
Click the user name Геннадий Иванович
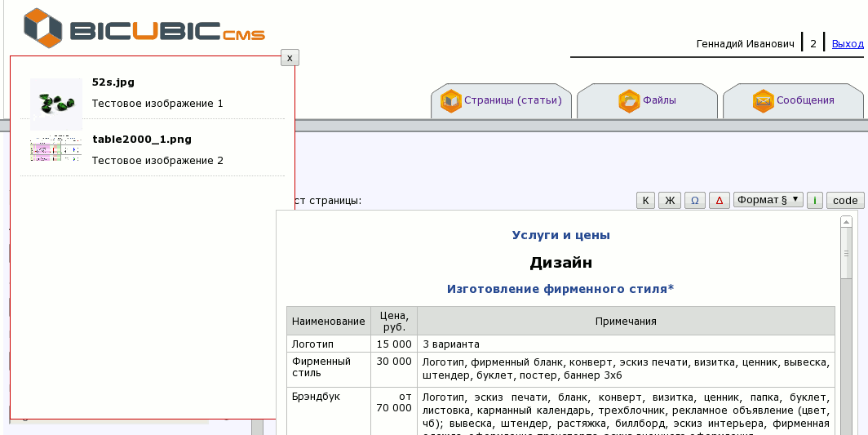pyautogui.click(x=745, y=44)
